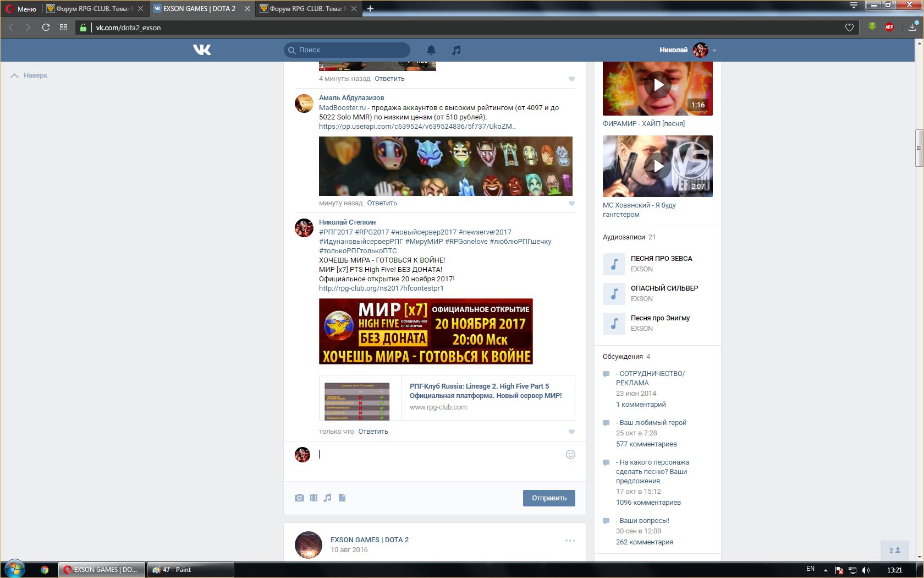This screenshot has height=578, width=924.
Task: Open the browser downloads icon
Action: click(x=912, y=27)
